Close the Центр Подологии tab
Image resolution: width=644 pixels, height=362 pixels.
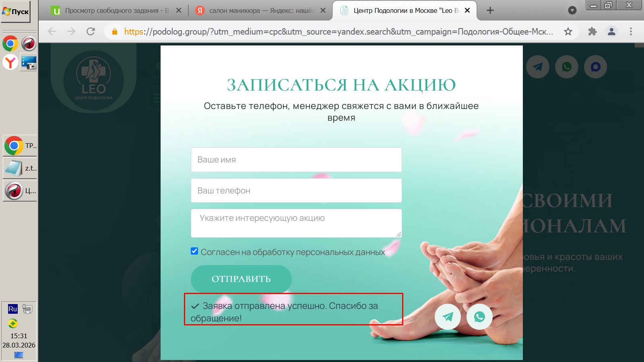(x=467, y=10)
